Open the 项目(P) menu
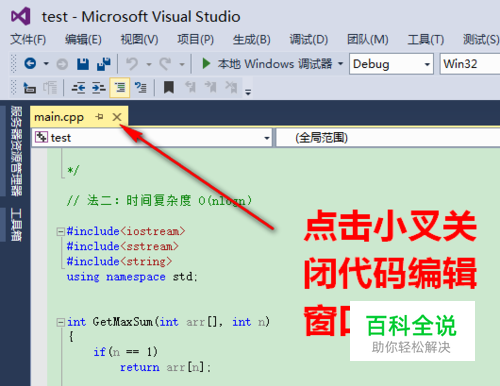The width and height of the screenshot is (500, 386). (x=195, y=40)
